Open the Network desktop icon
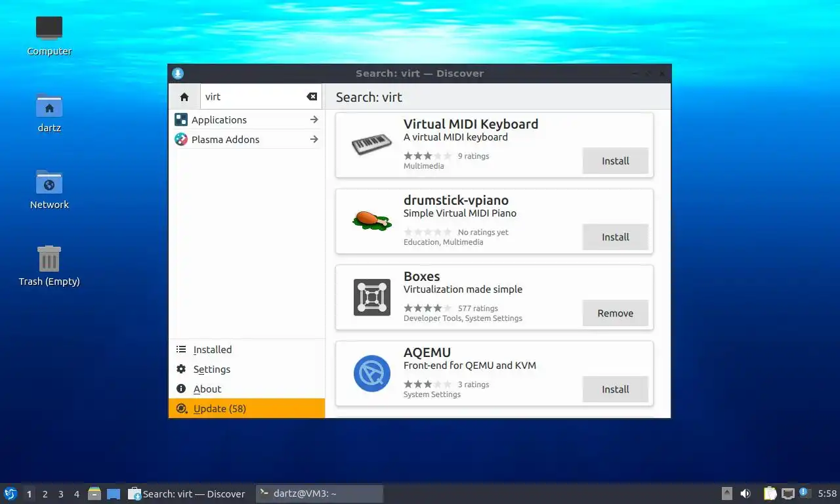This screenshot has width=840, height=504. (x=49, y=189)
